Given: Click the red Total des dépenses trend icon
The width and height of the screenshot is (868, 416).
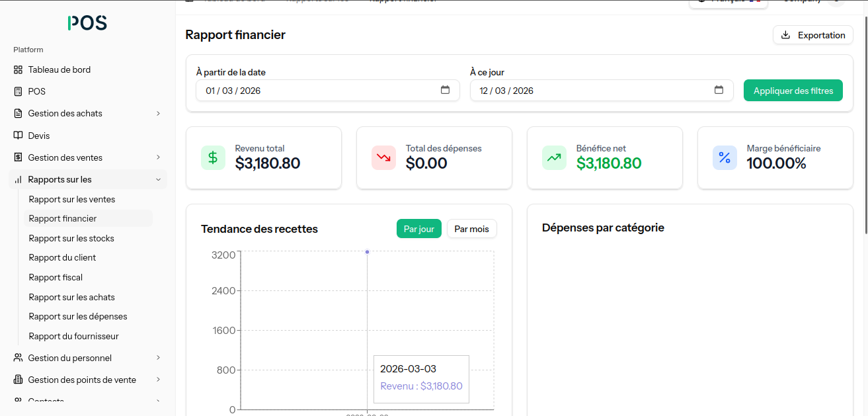Looking at the screenshot, I should click(x=383, y=157).
